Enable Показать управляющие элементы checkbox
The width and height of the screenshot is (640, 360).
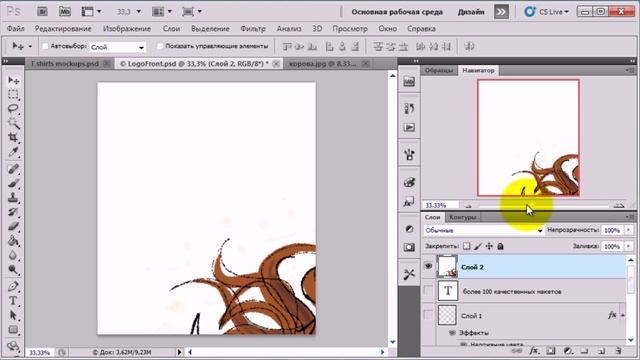[x=160, y=46]
